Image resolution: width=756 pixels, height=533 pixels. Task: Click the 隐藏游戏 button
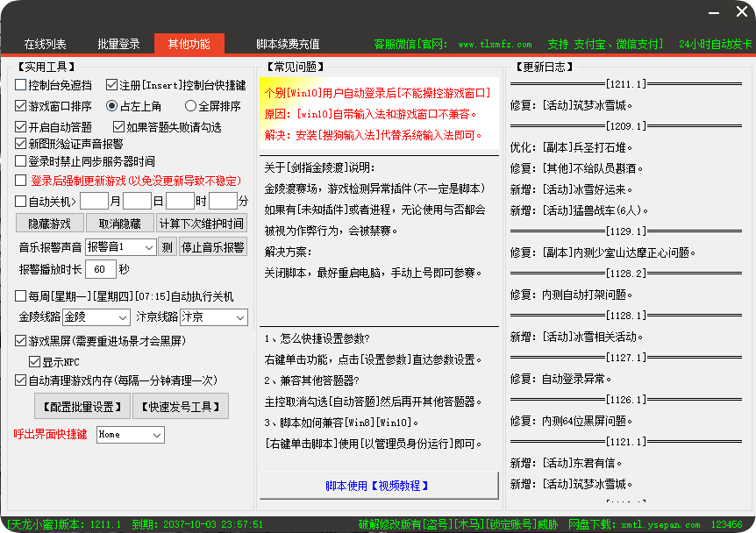(48, 223)
